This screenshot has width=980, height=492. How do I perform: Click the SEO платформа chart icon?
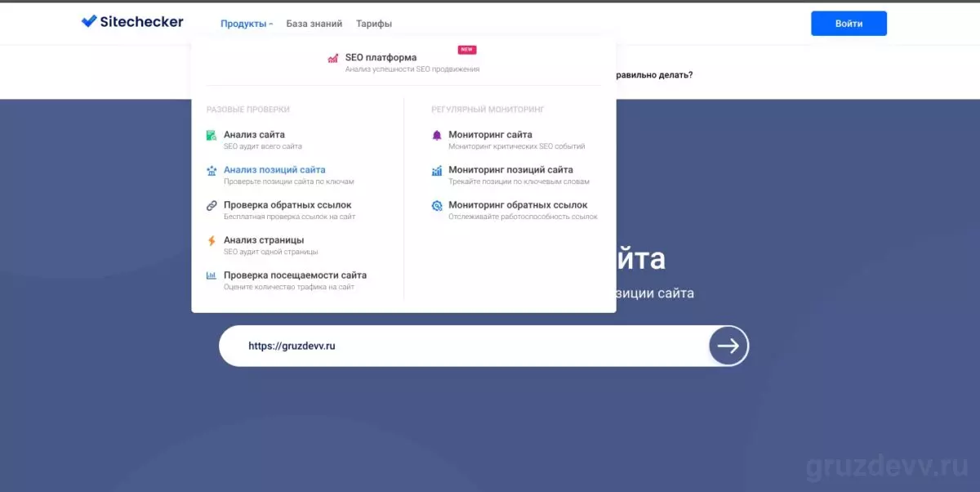click(x=333, y=58)
